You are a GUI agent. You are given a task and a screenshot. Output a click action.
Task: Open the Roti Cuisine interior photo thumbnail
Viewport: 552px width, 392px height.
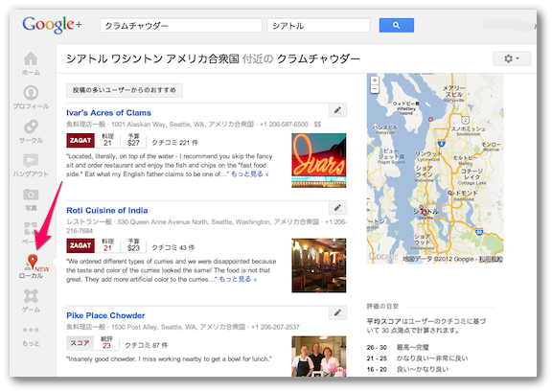[318, 265]
